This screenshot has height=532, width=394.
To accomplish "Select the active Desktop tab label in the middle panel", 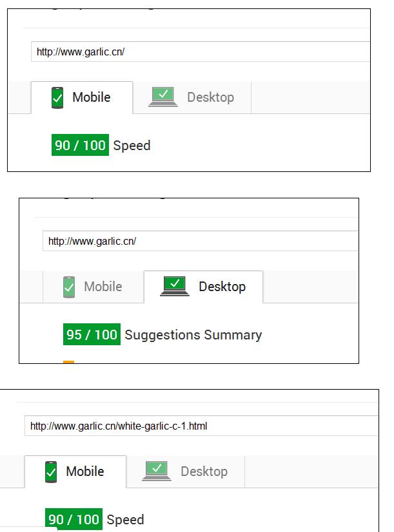I will [222, 287].
